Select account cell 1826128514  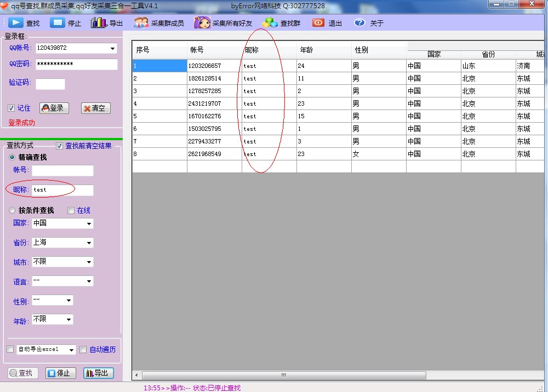point(214,78)
